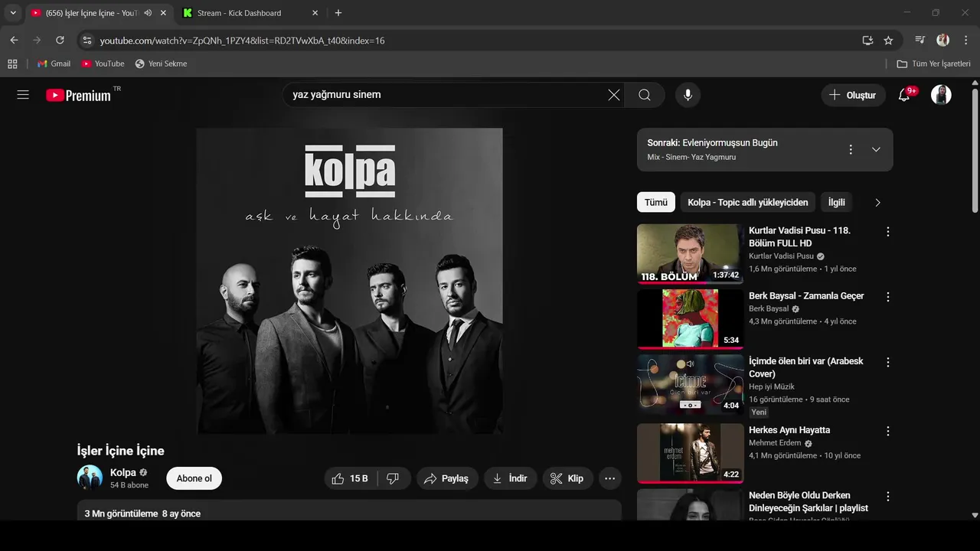The image size is (980, 551).
Task: Expand the tab search dropdown arrow
Action: (13, 13)
